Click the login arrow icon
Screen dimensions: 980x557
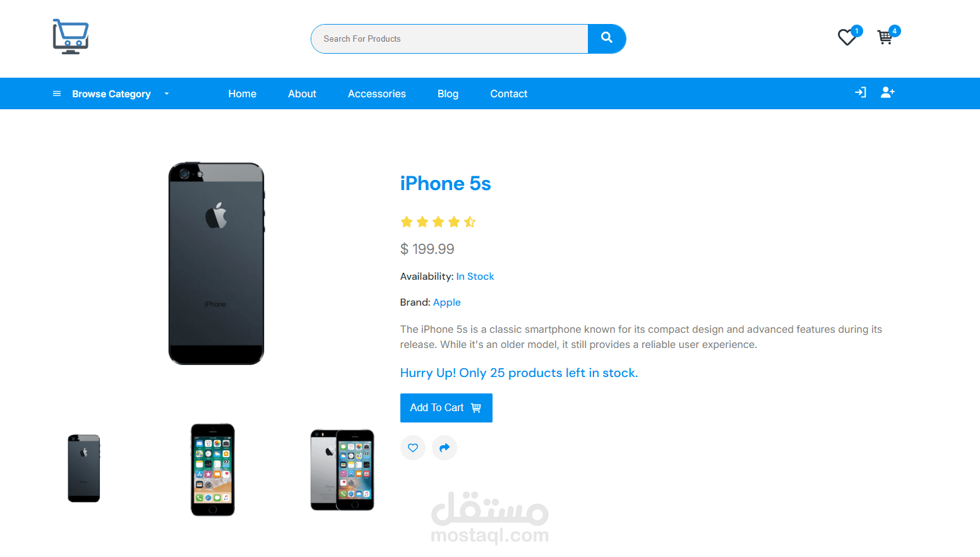[x=860, y=93]
